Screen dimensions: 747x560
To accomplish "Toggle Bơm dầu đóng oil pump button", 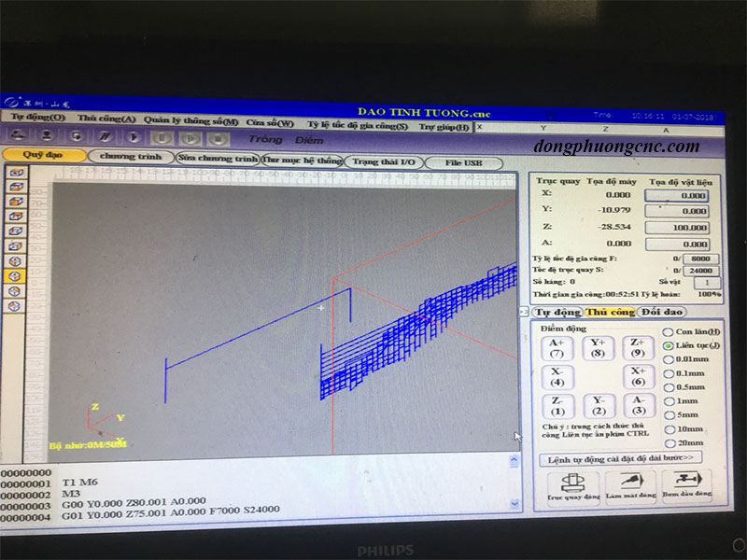I will tap(687, 484).
